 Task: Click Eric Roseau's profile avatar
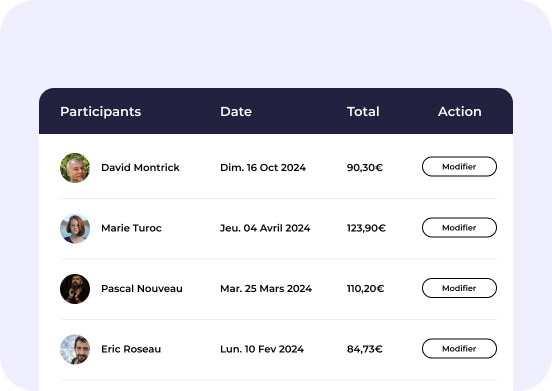[75, 349]
